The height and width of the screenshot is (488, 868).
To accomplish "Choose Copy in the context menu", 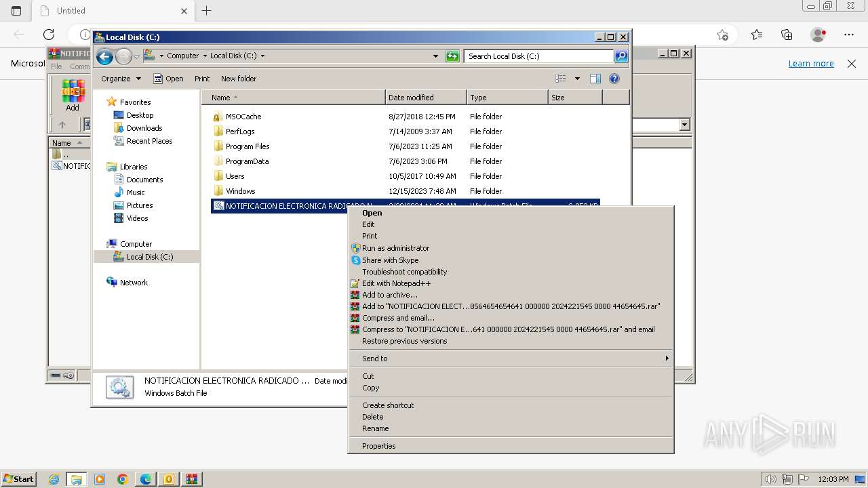I will tap(511, 388).
